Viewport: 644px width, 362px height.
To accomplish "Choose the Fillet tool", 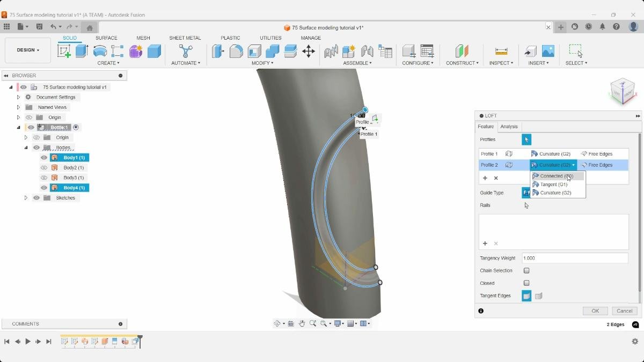I will 236,51.
